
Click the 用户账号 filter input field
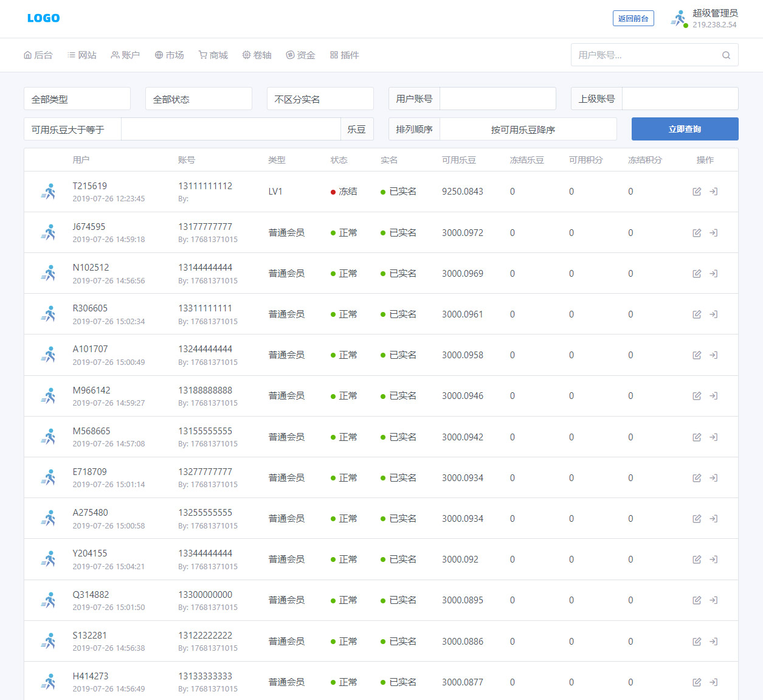[498, 99]
